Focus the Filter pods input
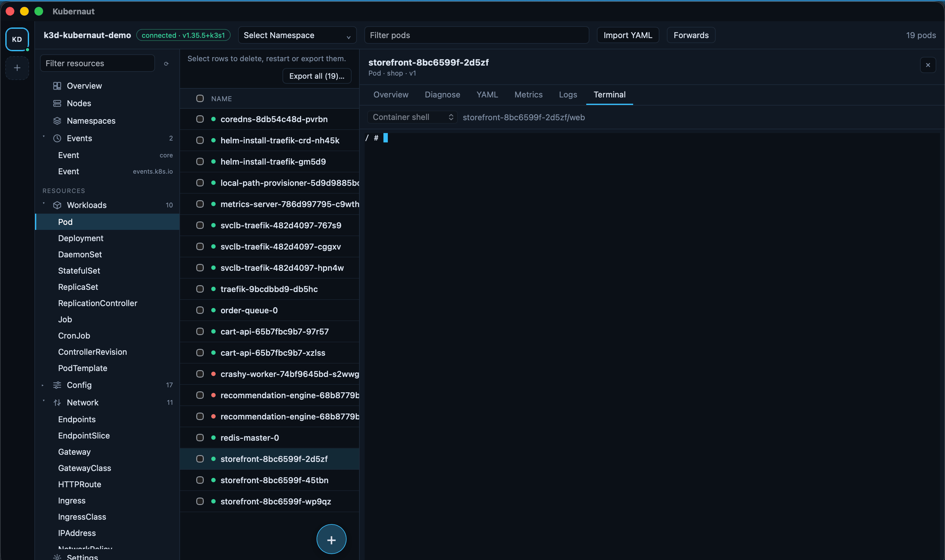 (x=476, y=35)
